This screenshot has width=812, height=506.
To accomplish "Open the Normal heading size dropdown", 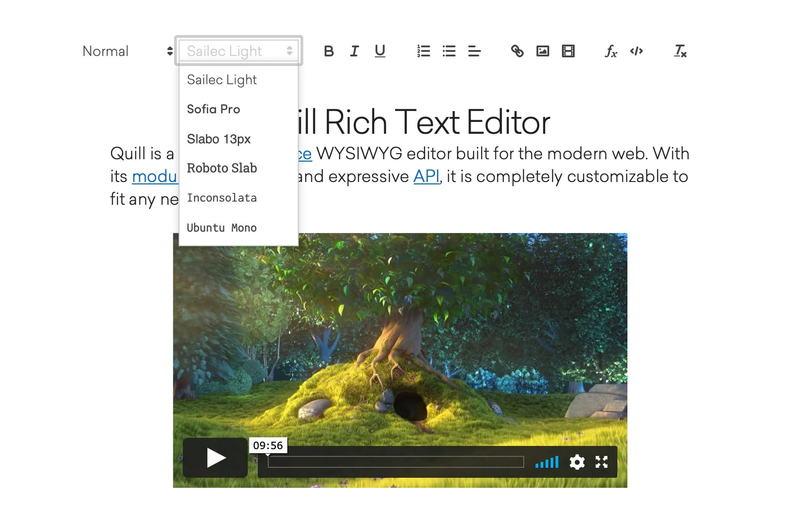I will point(127,51).
